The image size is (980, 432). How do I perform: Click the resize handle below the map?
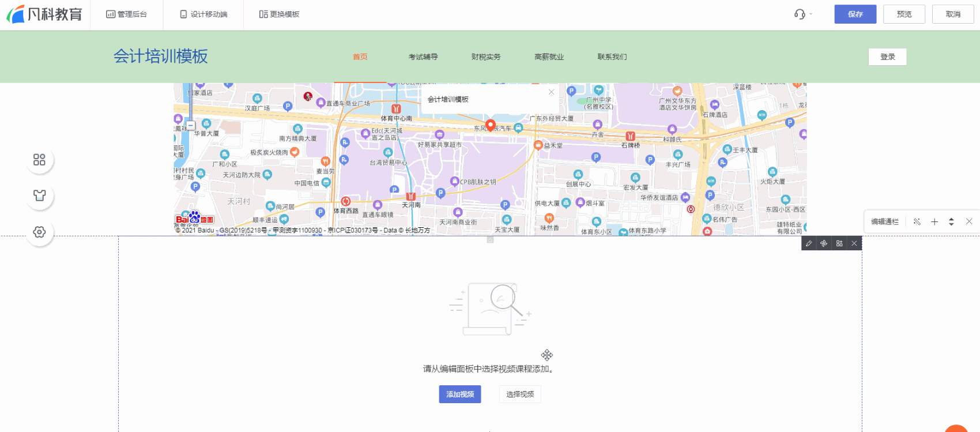click(490, 239)
